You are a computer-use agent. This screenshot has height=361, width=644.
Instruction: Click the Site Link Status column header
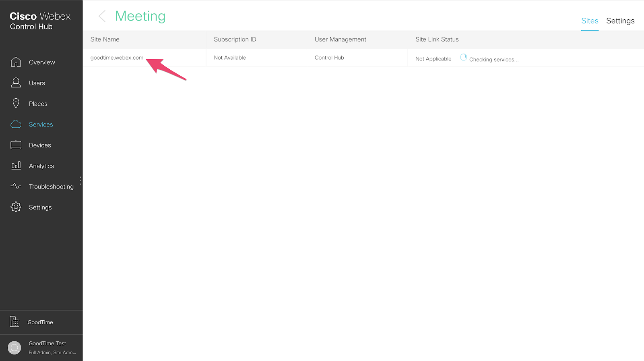click(x=437, y=39)
